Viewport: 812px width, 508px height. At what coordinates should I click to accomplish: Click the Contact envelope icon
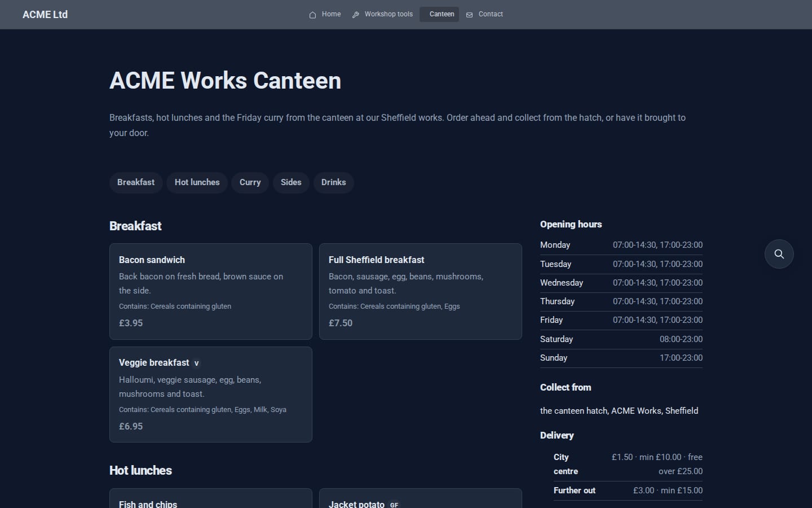click(469, 15)
